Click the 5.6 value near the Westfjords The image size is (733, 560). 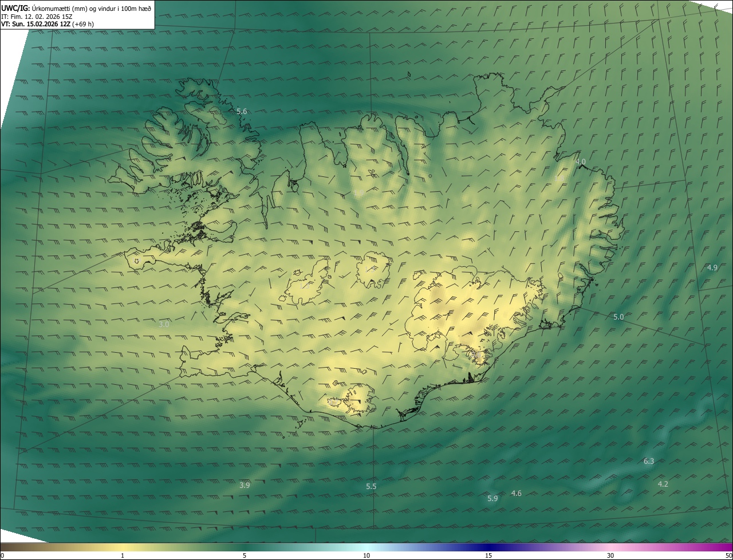coord(242,111)
